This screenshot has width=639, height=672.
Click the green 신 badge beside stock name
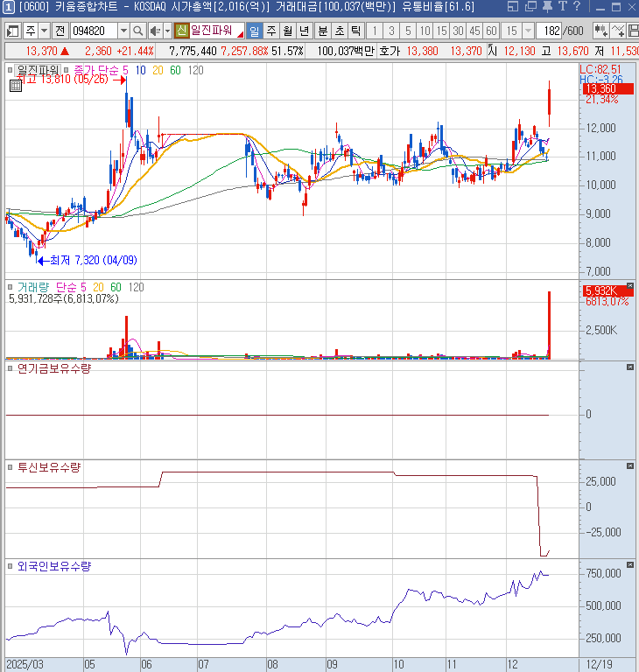pyautogui.click(x=181, y=31)
